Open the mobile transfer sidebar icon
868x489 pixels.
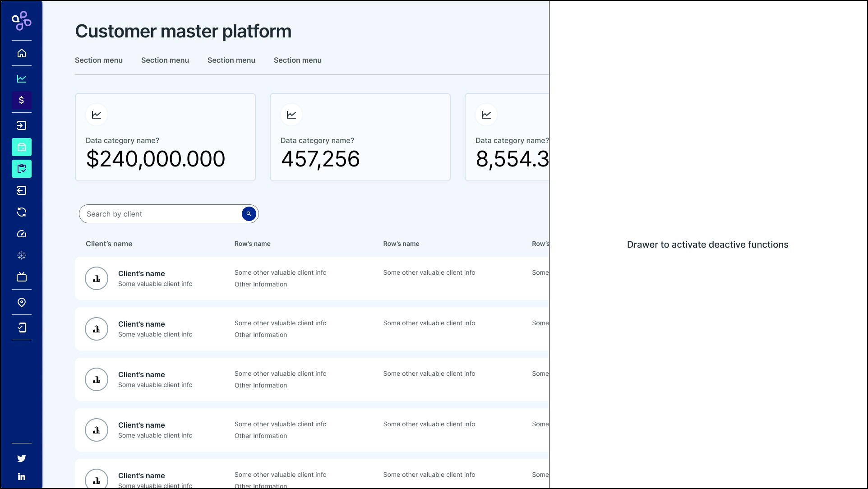click(22, 328)
